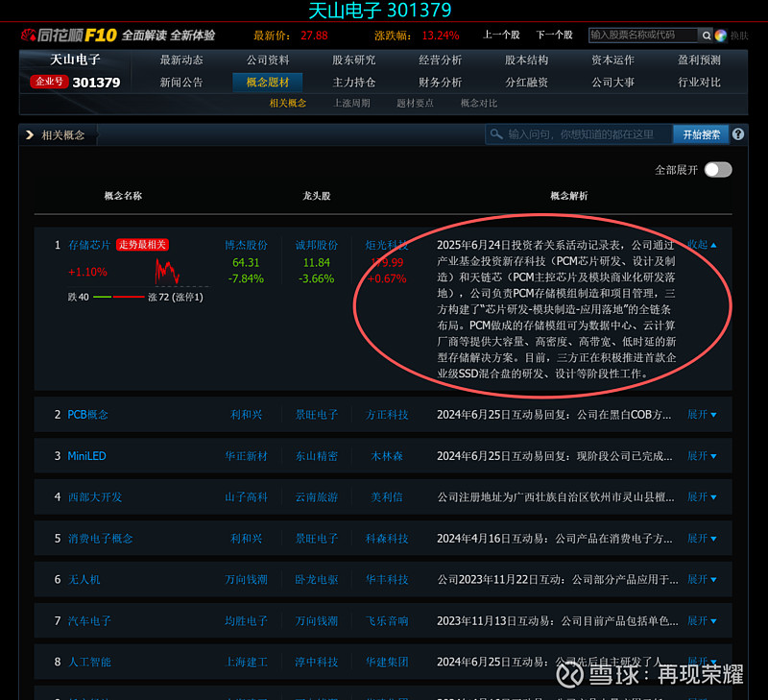Viewport: 768px width, 700px height.
Task: Open leading stock 诚邦股份
Action: tap(317, 245)
